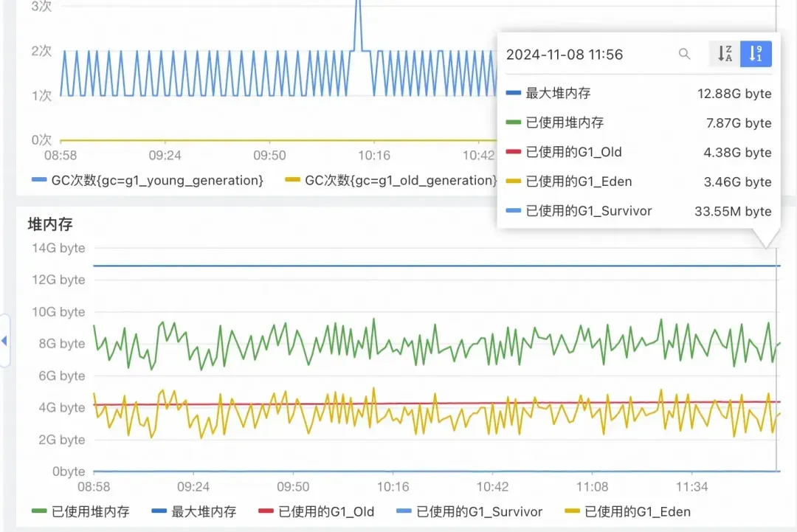
Task: Hide the g1_old_generation GC count series
Action: [x=391, y=180]
